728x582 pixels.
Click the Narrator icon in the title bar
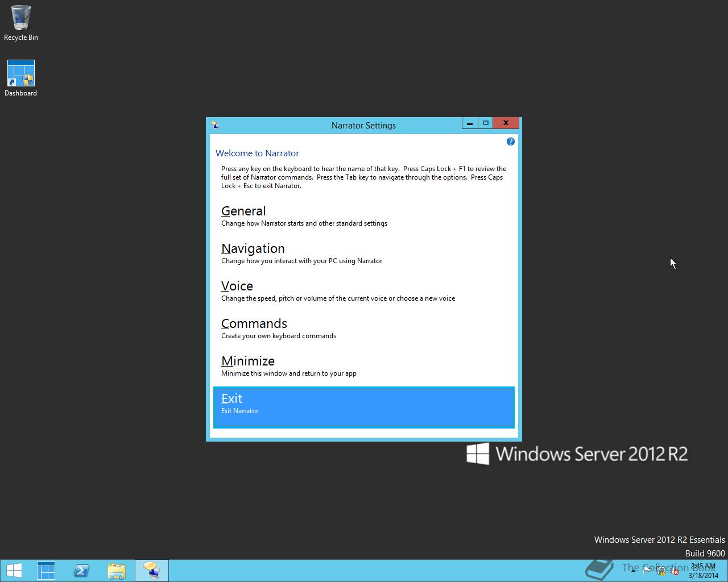[x=215, y=124]
